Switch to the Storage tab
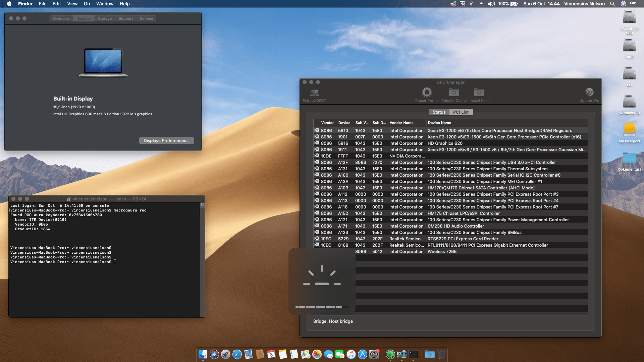 coord(105,19)
